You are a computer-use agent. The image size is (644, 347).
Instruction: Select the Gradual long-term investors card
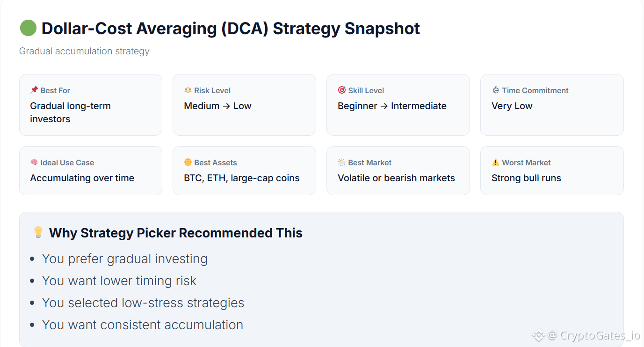(x=91, y=105)
